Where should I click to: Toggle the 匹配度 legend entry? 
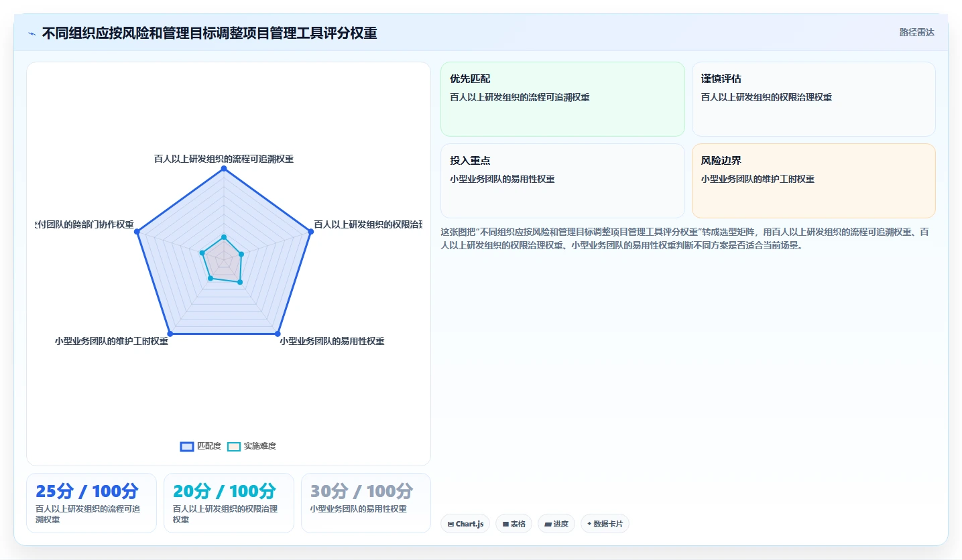200,446
